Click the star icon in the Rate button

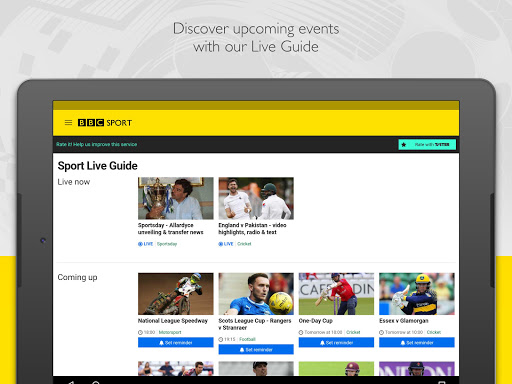tap(404, 145)
